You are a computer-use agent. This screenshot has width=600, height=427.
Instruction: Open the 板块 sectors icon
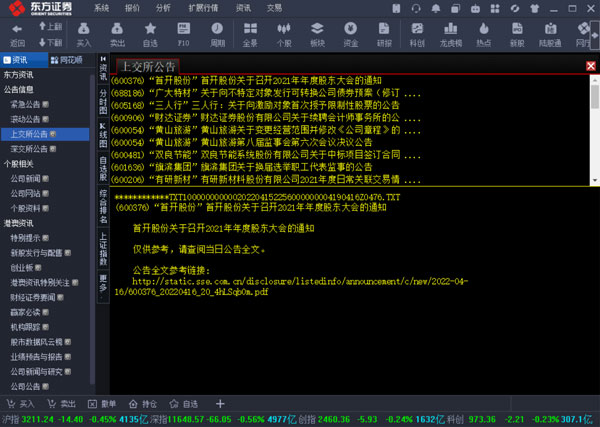pyautogui.click(x=317, y=29)
